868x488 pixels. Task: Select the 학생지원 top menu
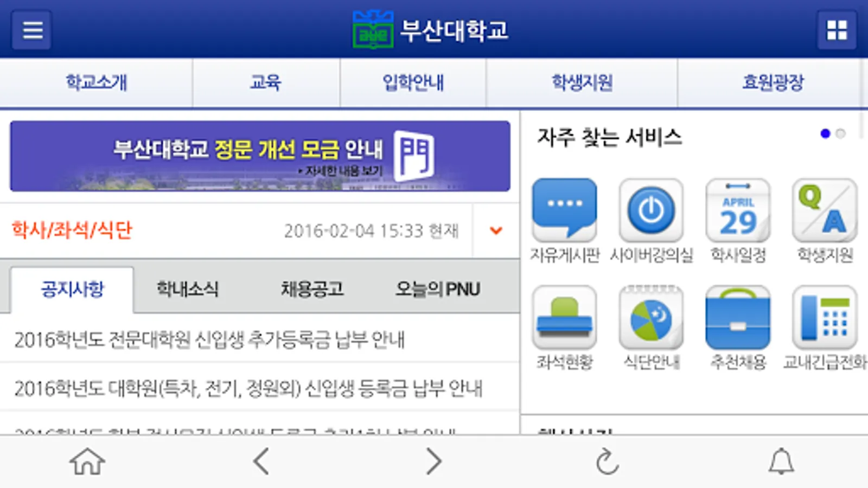point(582,82)
